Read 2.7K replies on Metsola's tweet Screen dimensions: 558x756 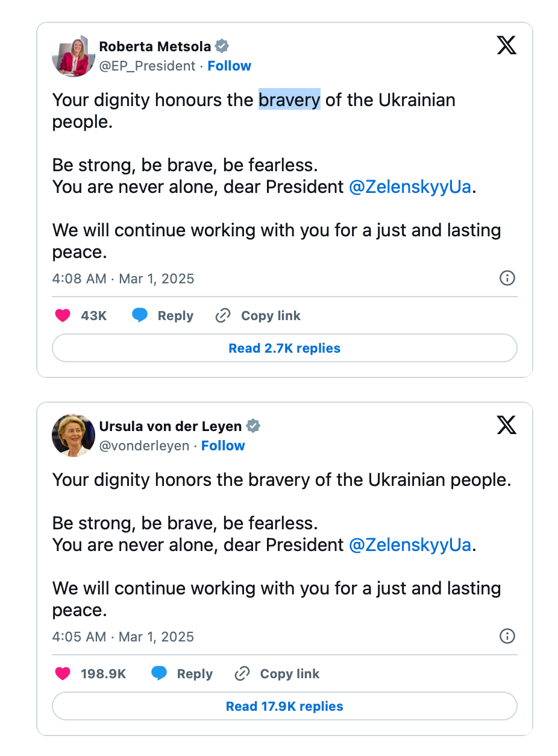click(284, 348)
